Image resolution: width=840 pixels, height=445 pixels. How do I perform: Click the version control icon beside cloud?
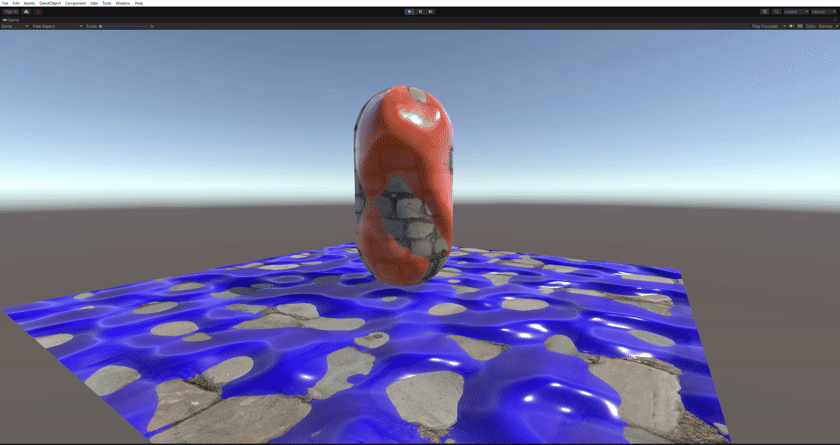coord(38,11)
